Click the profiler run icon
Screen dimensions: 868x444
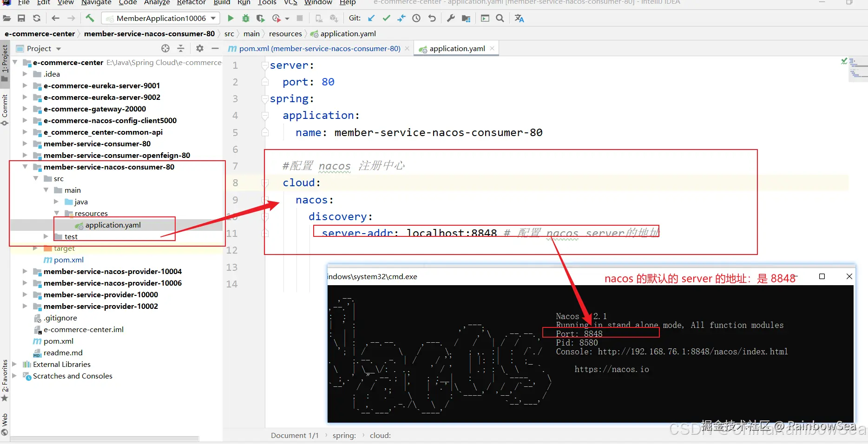click(x=276, y=18)
